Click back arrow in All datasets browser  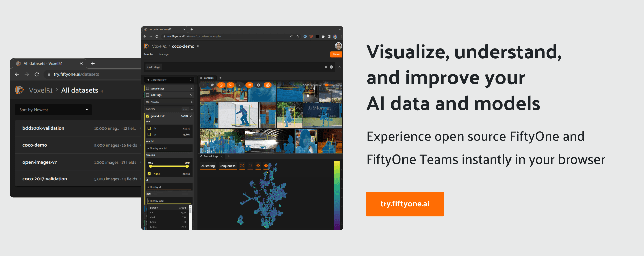click(x=17, y=74)
